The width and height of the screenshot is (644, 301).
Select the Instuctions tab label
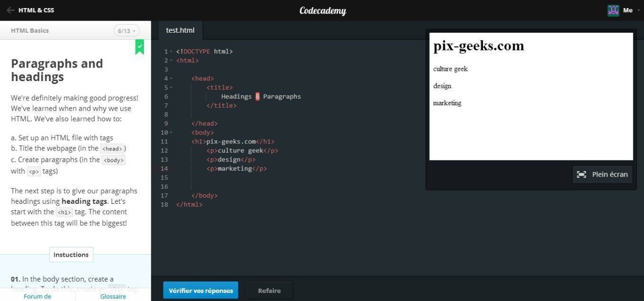pos(71,255)
